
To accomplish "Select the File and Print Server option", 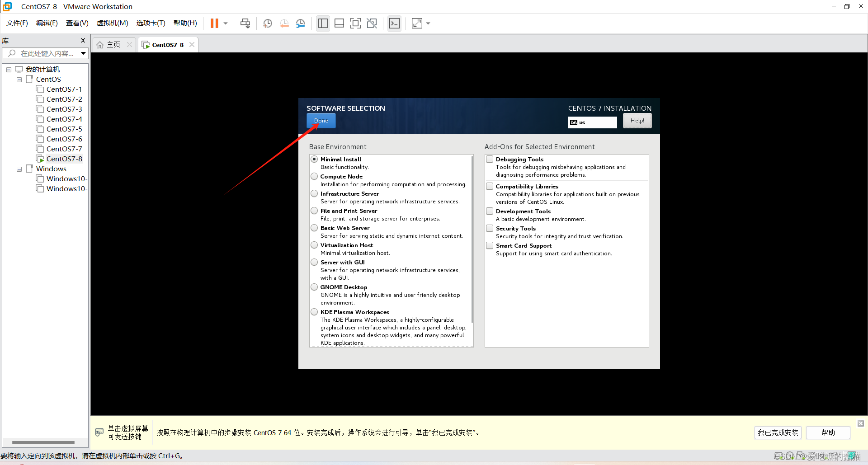I will click(x=314, y=211).
